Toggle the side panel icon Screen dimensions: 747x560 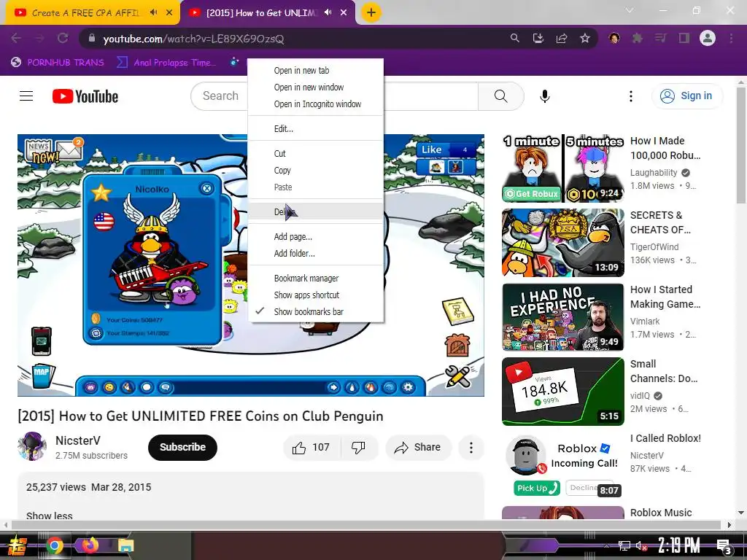[x=684, y=38]
